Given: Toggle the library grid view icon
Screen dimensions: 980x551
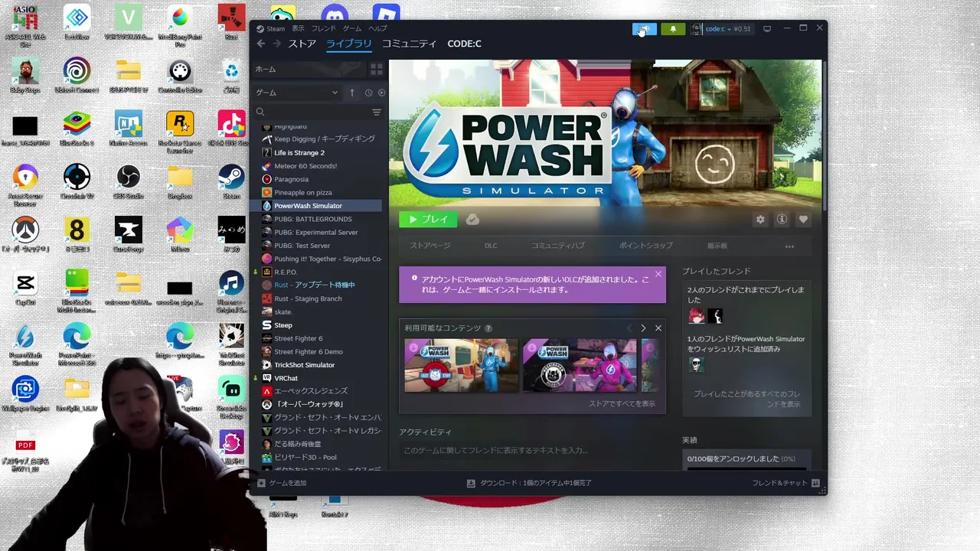Looking at the screenshot, I should 376,69.
